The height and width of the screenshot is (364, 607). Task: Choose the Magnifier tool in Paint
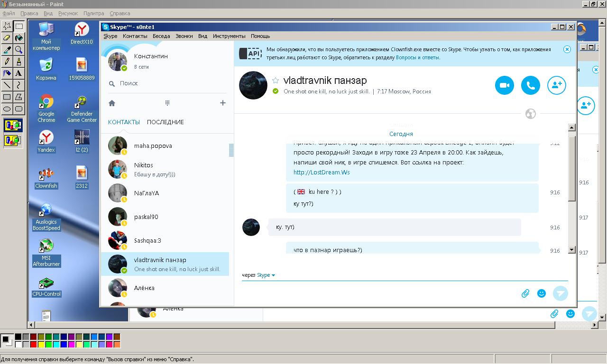coord(19,49)
